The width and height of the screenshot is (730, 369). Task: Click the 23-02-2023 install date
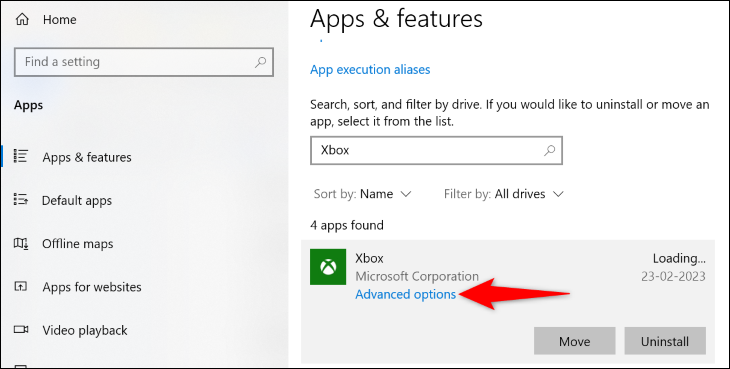coord(673,276)
